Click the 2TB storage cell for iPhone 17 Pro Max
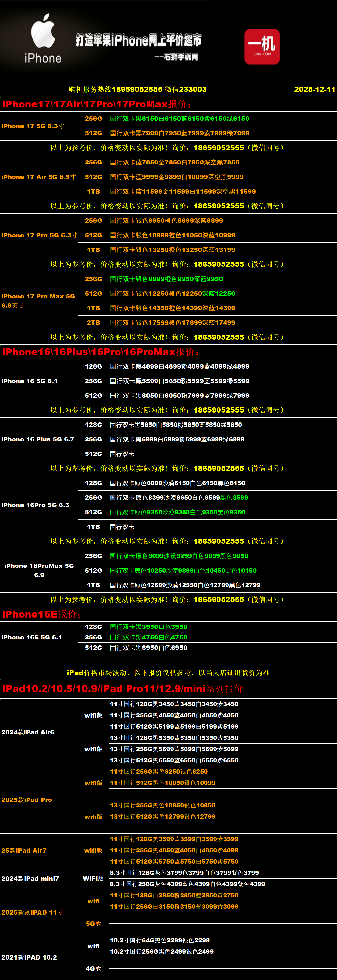 pos(93,322)
